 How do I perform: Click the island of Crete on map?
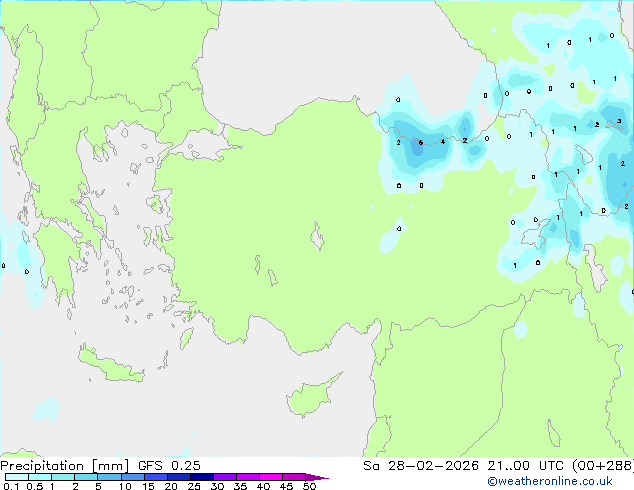[x=110, y=364]
